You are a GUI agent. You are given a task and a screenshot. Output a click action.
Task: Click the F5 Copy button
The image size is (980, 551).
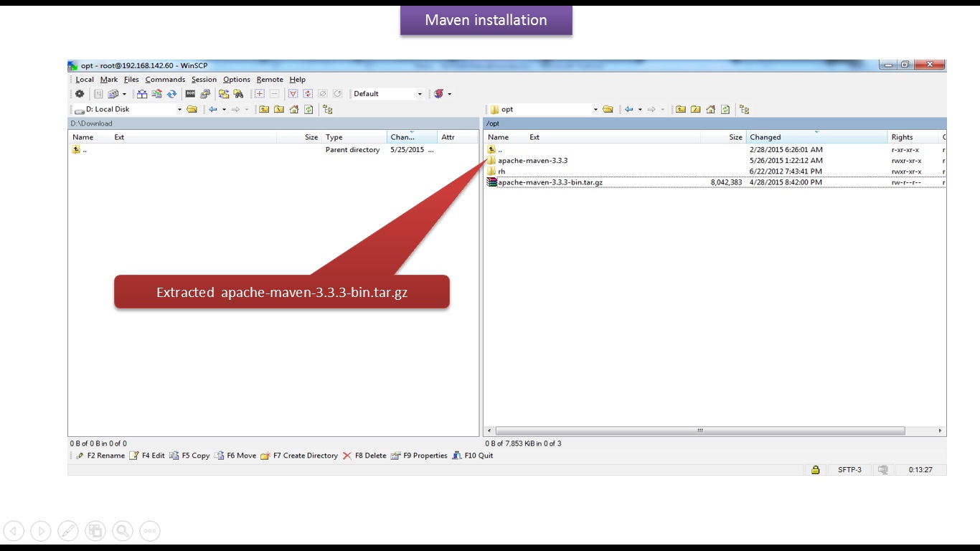(x=189, y=456)
